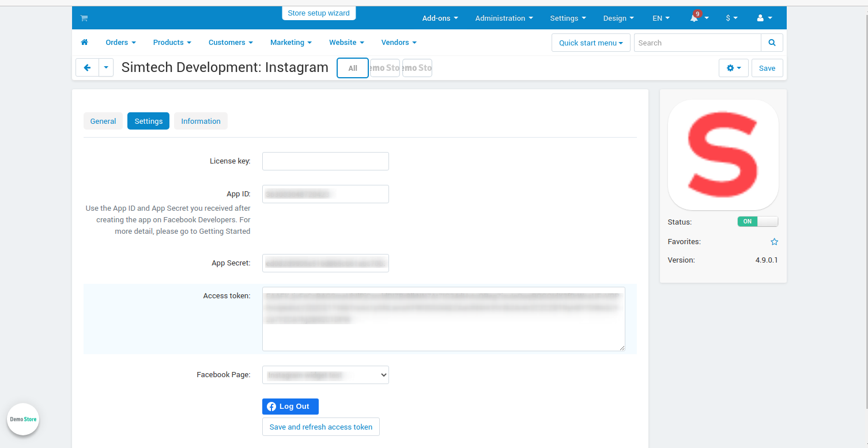Click the Store setup wizard button
This screenshot has height=448, width=868.
coord(319,13)
